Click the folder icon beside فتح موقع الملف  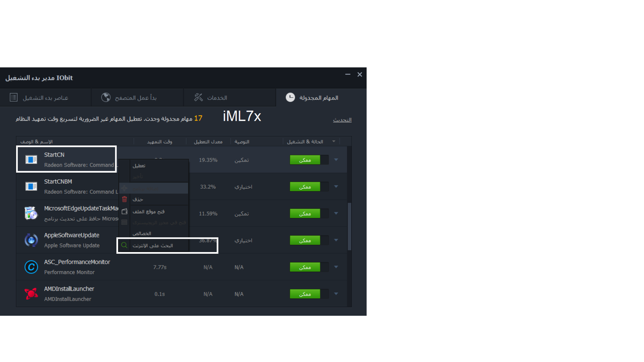pos(125,211)
